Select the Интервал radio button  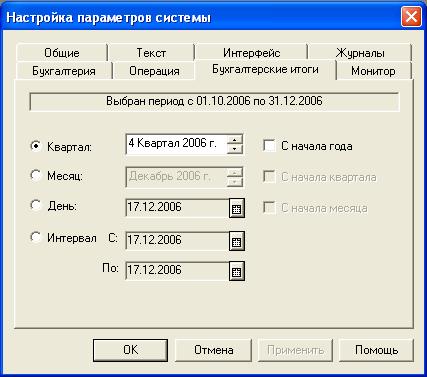(35, 237)
